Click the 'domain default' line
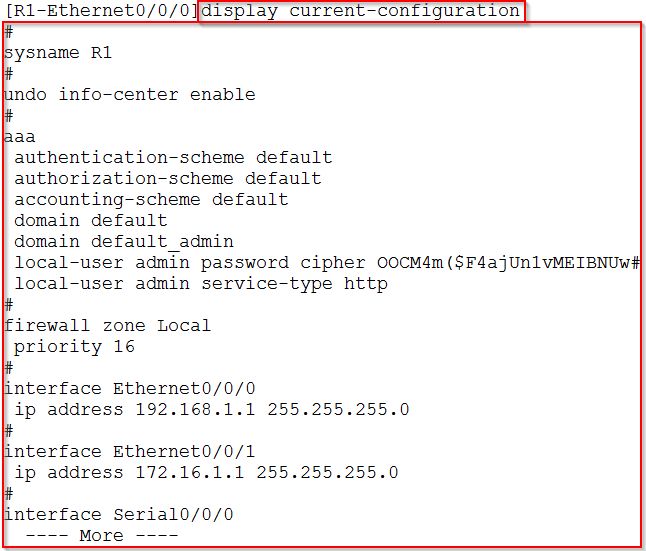This screenshot has height=551, width=646. (91, 220)
